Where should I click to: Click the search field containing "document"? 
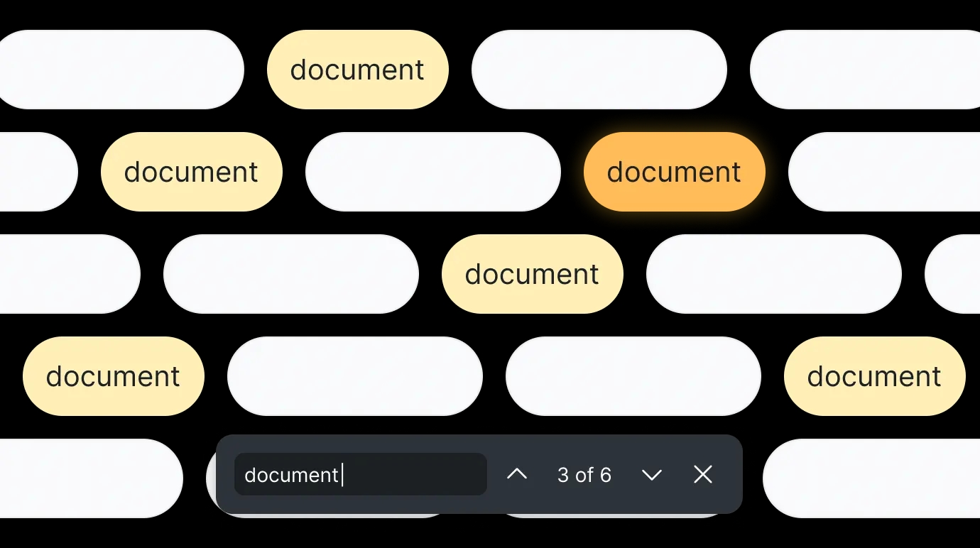[x=361, y=474]
